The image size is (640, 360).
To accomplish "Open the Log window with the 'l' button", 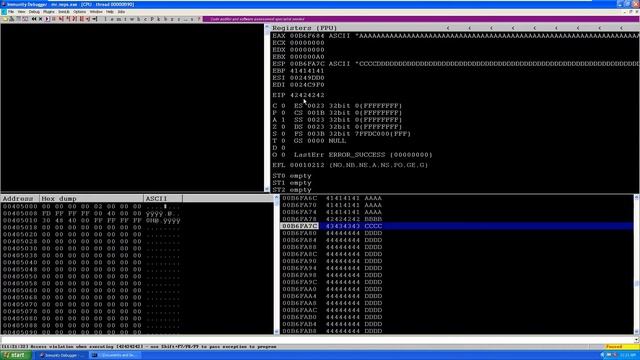I will pyautogui.click(x=105, y=19).
